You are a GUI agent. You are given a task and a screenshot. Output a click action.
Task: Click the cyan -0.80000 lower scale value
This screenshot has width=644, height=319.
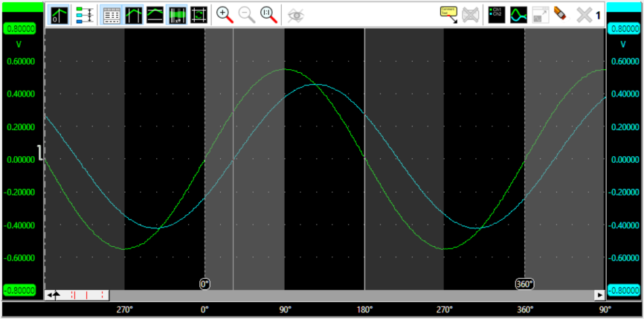(x=624, y=290)
